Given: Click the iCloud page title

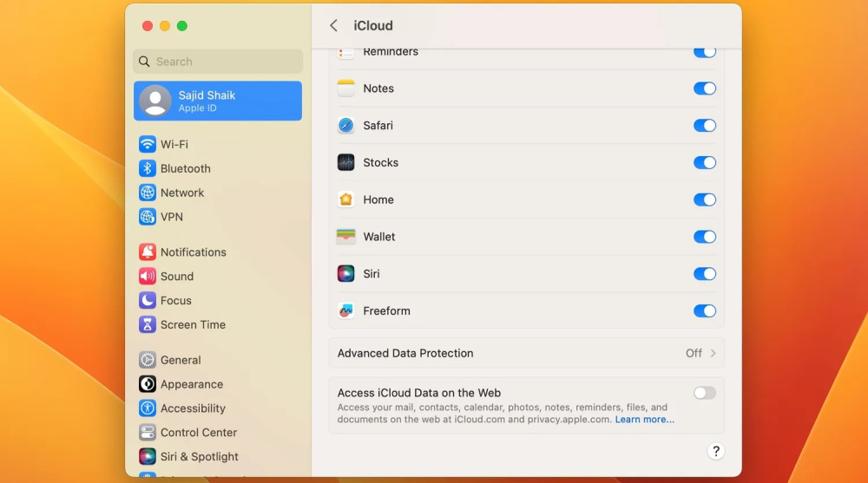Looking at the screenshot, I should point(373,25).
